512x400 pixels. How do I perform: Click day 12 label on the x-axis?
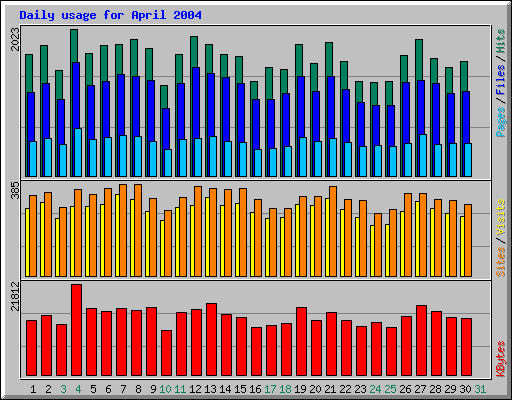tap(195, 389)
